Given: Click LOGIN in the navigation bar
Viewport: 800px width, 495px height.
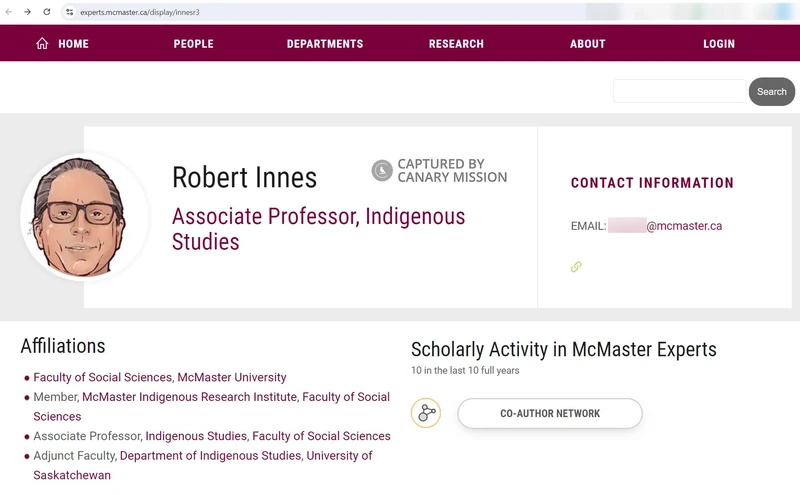Looking at the screenshot, I should (x=719, y=44).
